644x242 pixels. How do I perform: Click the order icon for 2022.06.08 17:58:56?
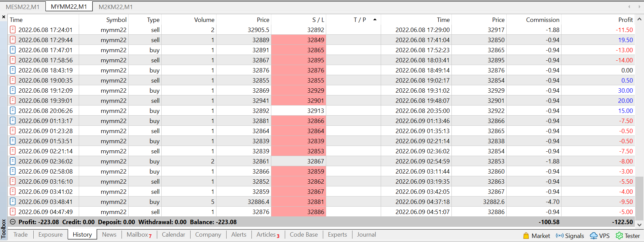click(13, 60)
